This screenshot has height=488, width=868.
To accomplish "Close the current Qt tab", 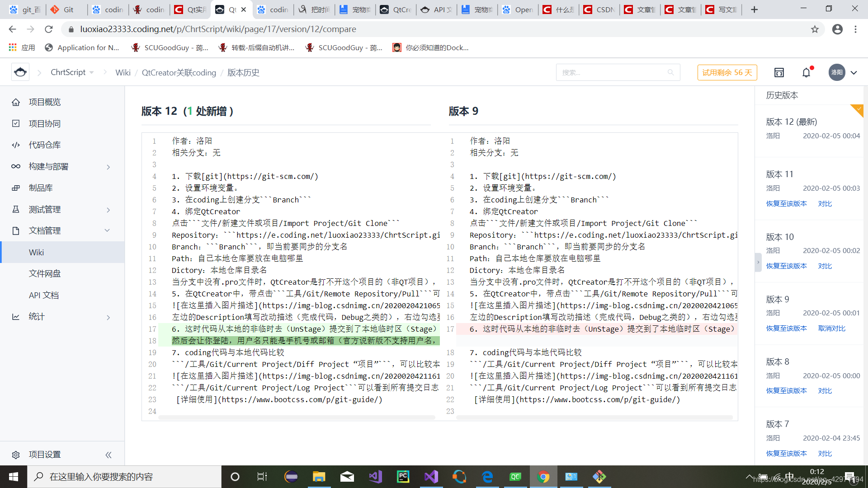I will (x=244, y=9).
